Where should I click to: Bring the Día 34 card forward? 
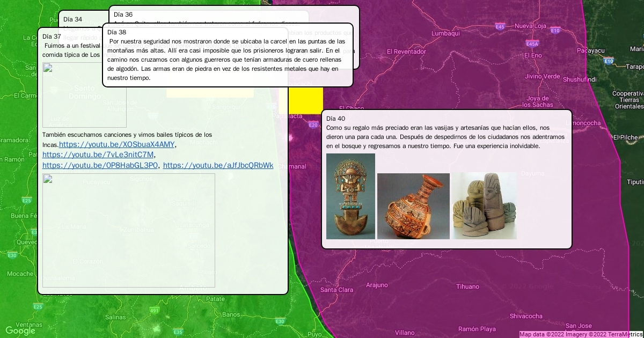pyautogui.click(x=73, y=19)
